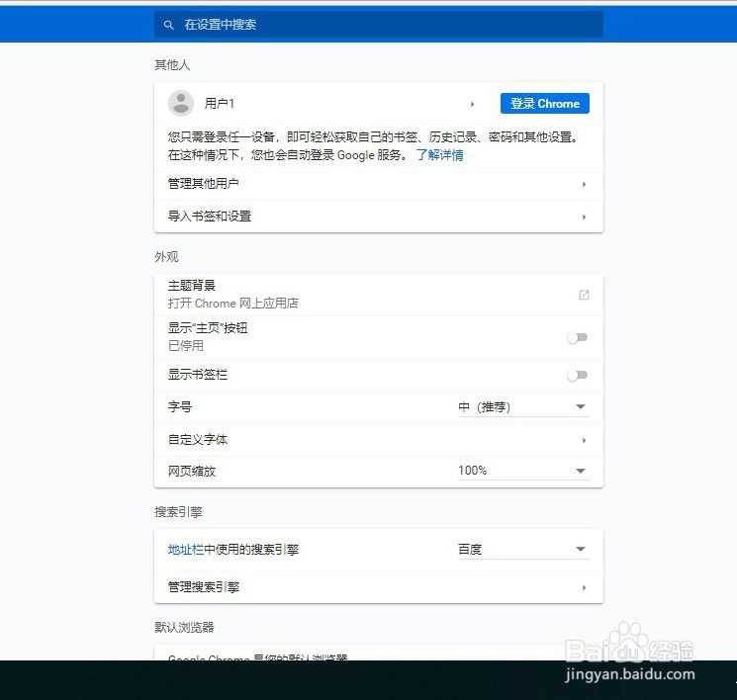Click the 已停用 status text
This screenshot has width=737, height=700.
click(186, 346)
